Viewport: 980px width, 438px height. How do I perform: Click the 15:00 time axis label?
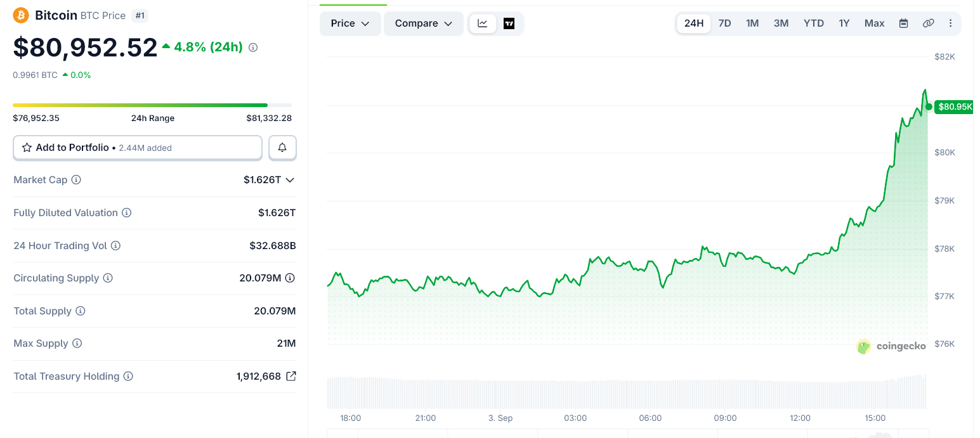[875, 418]
